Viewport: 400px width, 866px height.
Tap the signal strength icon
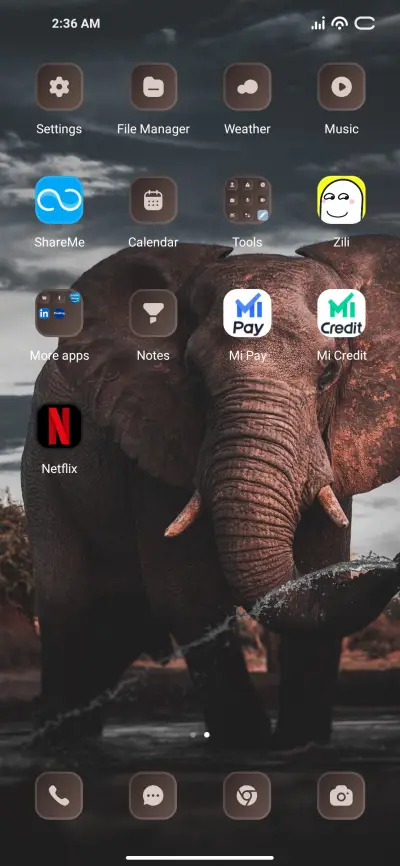click(x=318, y=24)
